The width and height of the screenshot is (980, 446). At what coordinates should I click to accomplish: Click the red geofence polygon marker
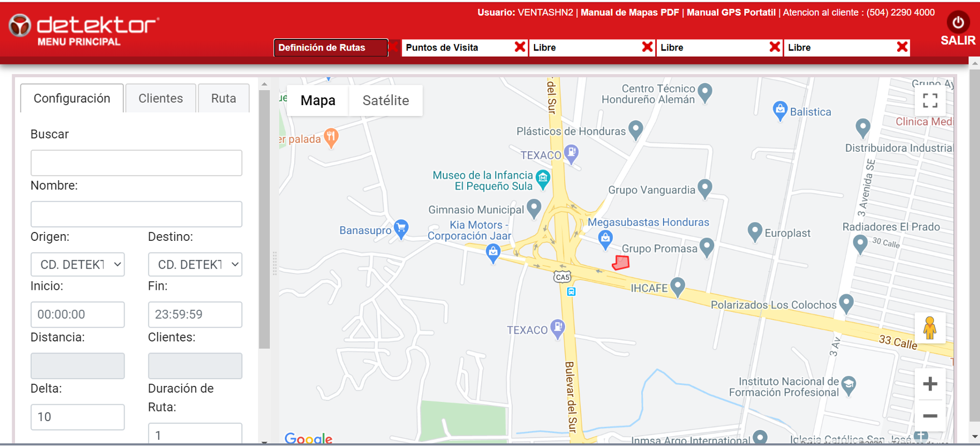point(621,262)
